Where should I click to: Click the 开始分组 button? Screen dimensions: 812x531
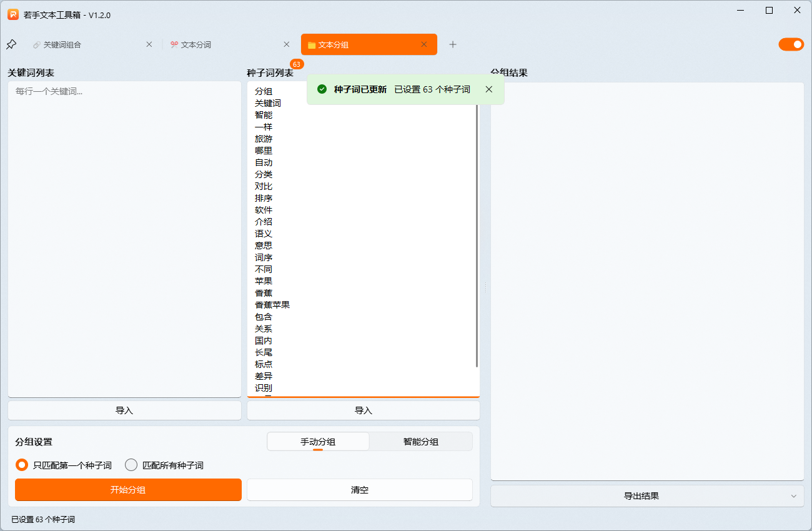point(127,490)
